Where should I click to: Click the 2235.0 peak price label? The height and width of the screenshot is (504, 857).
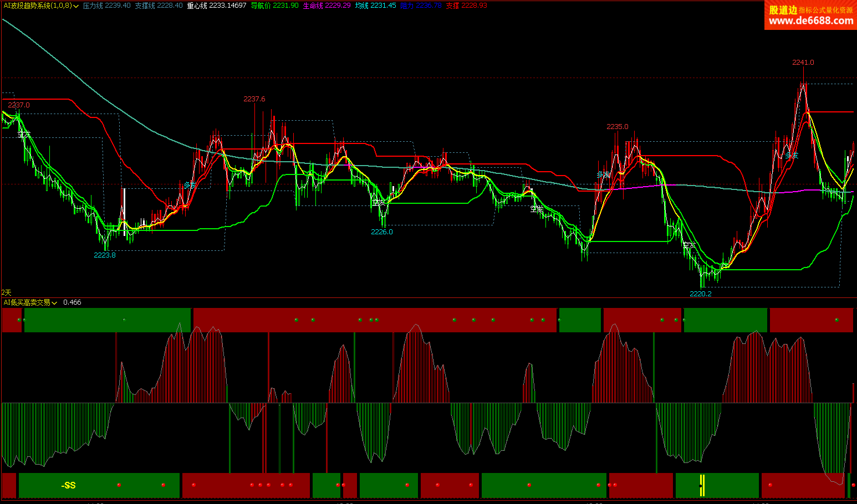pos(617,127)
